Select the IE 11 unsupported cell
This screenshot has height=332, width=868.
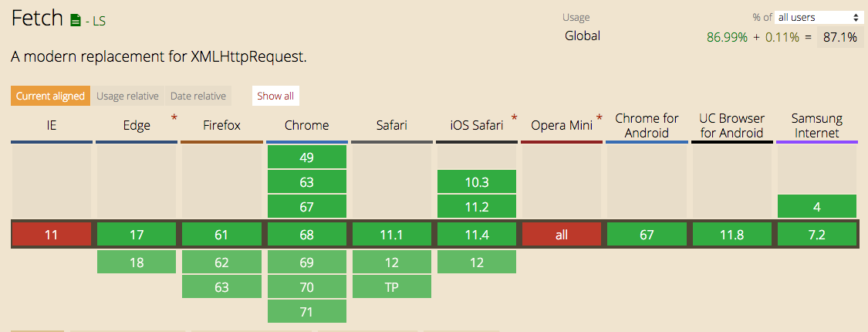point(52,235)
